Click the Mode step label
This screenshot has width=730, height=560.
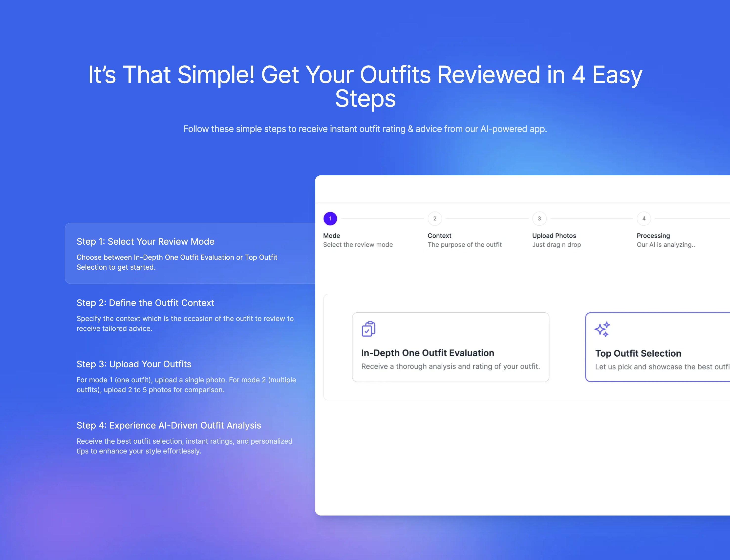[x=331, y=236]
